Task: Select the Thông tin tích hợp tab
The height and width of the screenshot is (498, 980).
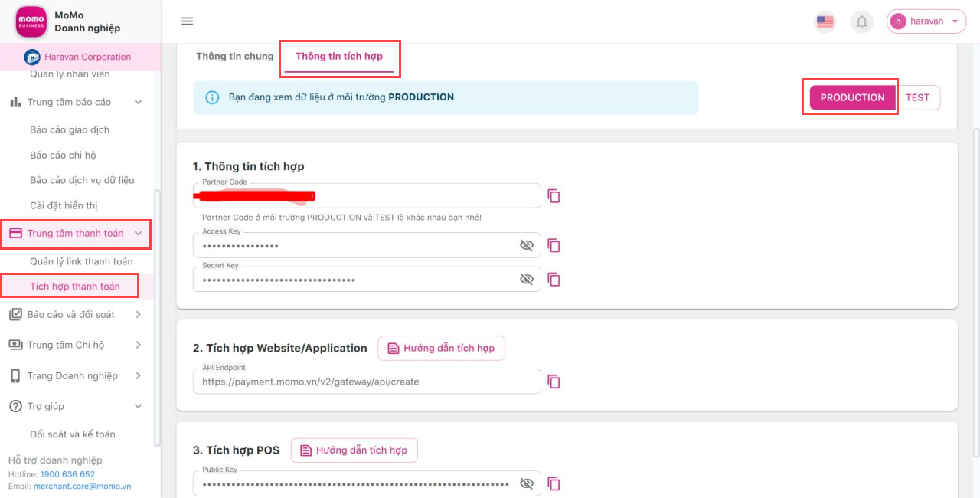Action: [x=339, y=57]
